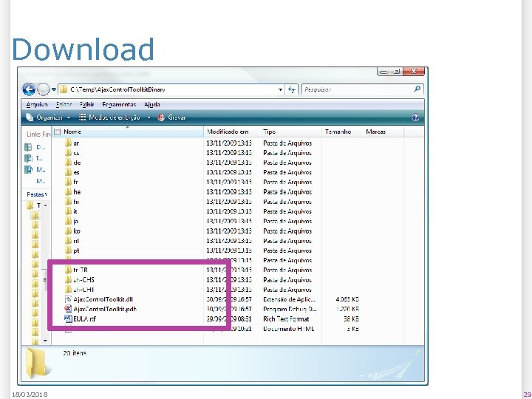The image size is (532, 399).
Task: Sort by the Tipo column header
Action: pos(291,132)
